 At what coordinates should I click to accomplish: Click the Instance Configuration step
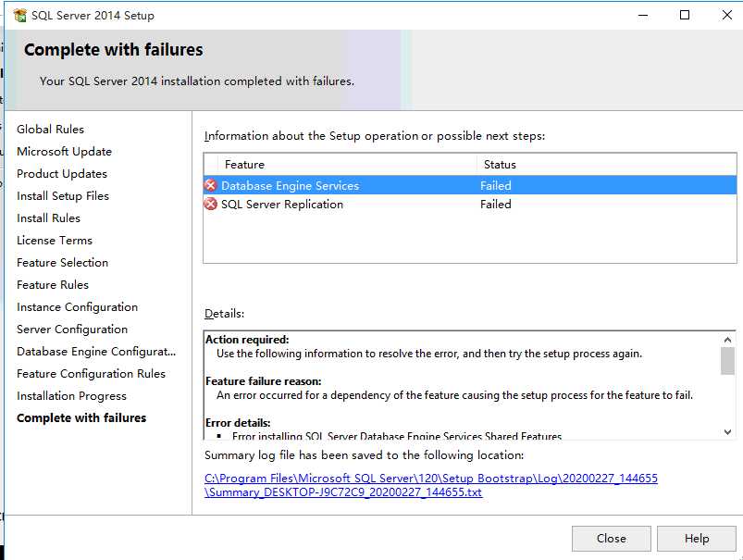(x=77, y=307)
